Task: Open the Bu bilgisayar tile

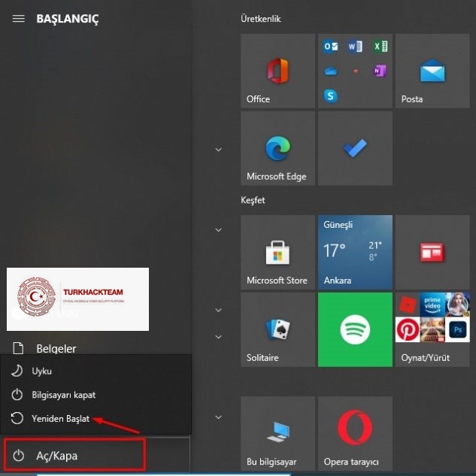Action: coord(277,433)
